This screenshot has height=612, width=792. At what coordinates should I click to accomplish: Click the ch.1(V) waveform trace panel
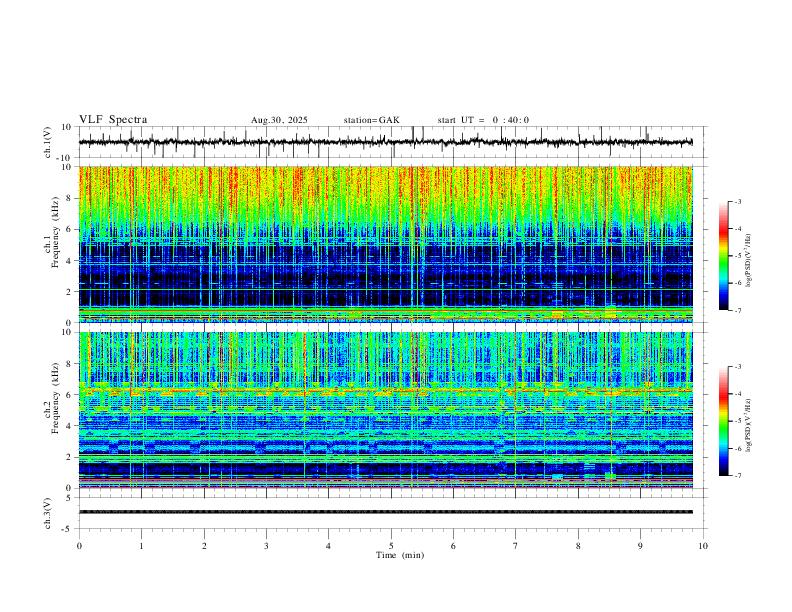tap(393, 142)
